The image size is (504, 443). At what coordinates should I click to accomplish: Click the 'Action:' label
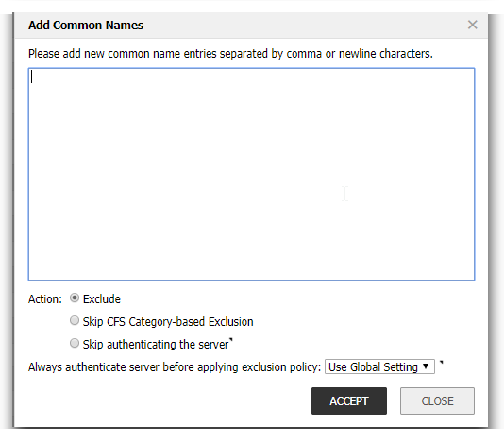point(45,299)
